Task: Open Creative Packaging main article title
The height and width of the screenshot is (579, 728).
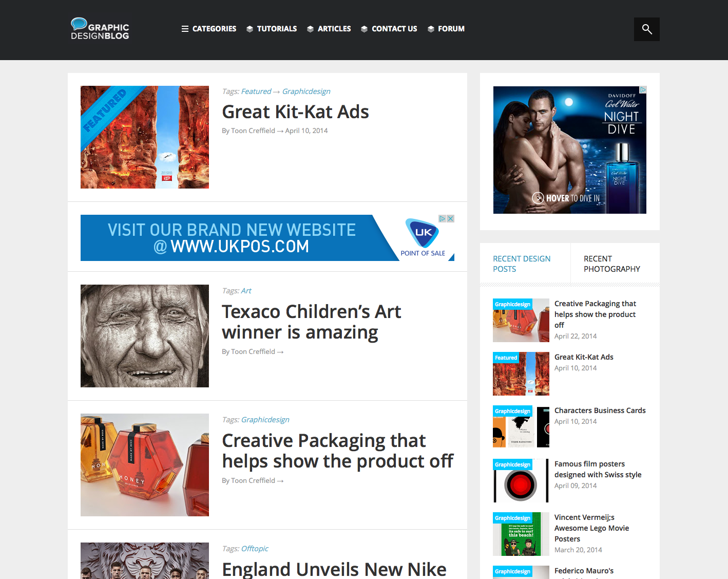Action: [x=338, y=451]
